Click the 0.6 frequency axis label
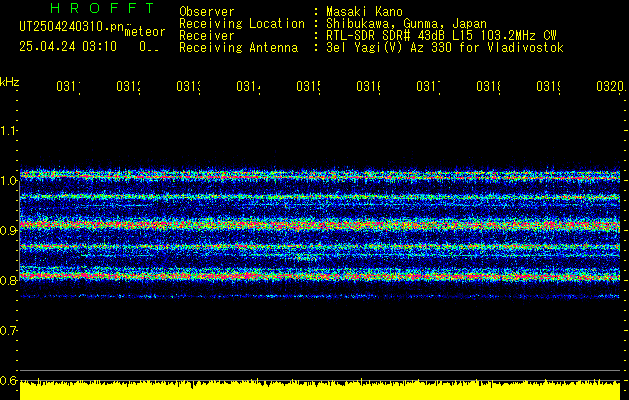This screenshot has height=400, width=629. tap(9, 380)
